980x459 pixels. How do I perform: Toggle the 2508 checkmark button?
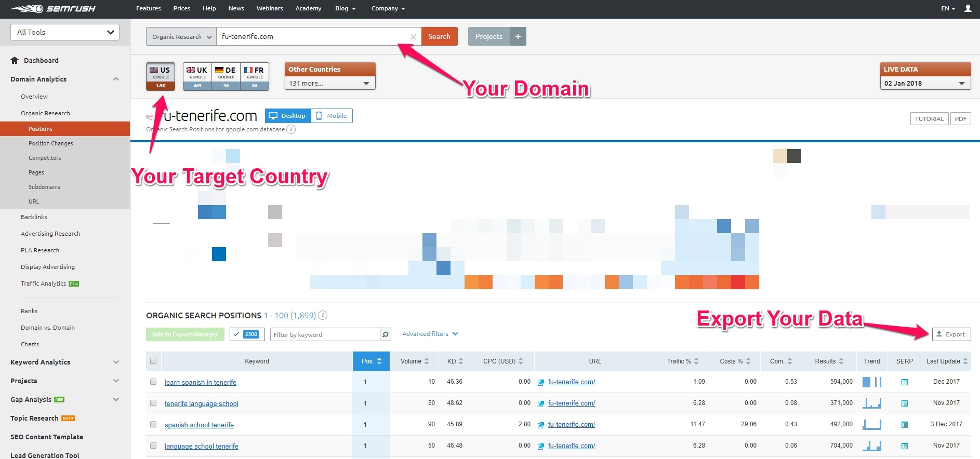pos(247,334)
